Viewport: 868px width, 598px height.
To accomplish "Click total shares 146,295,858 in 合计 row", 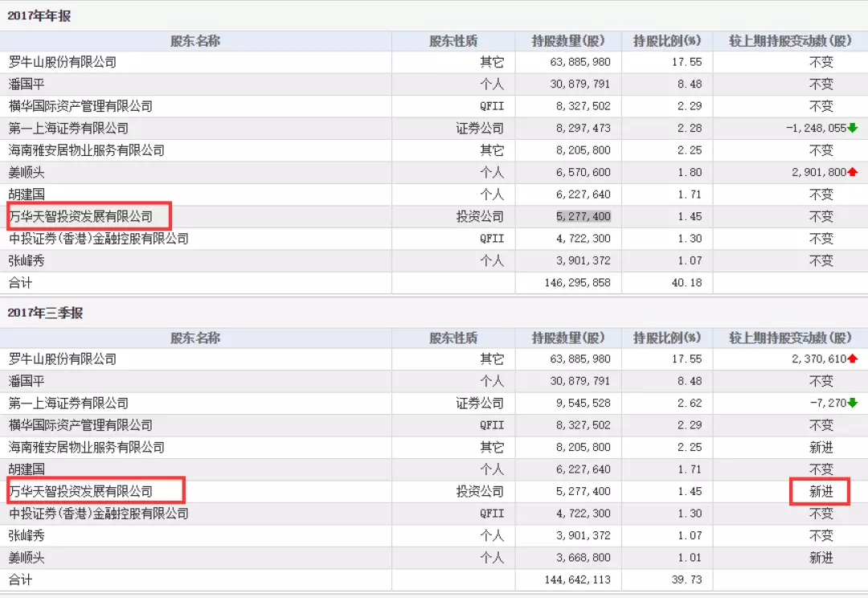I will pyautogui.click(x=577, y=283).
